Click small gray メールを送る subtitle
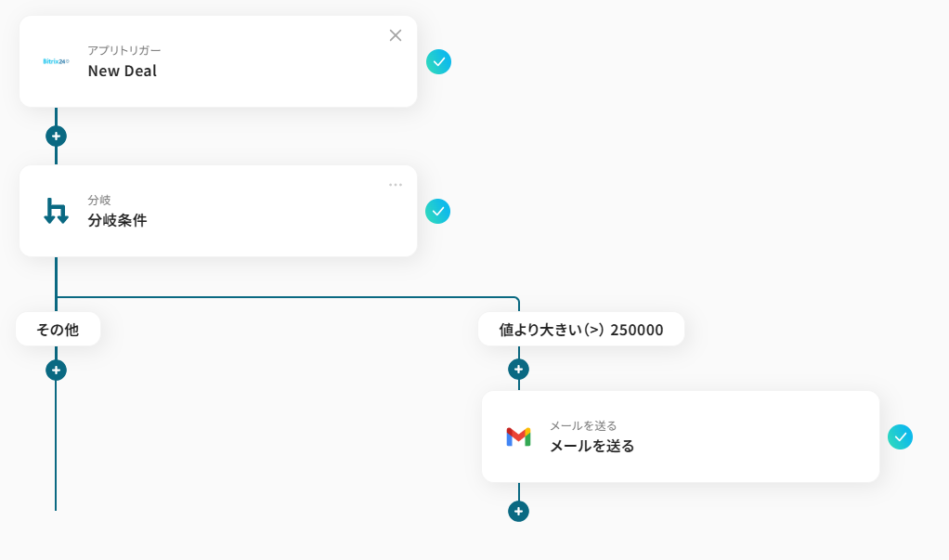The image size is (949, 560). 583,425
